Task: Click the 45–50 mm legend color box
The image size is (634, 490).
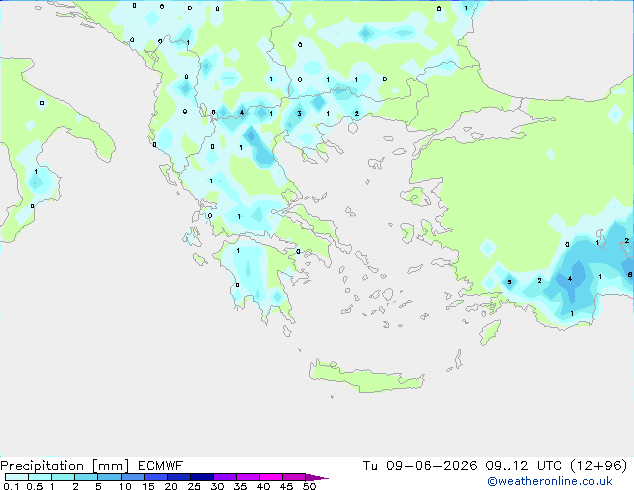Action: [x=294, y=477]
